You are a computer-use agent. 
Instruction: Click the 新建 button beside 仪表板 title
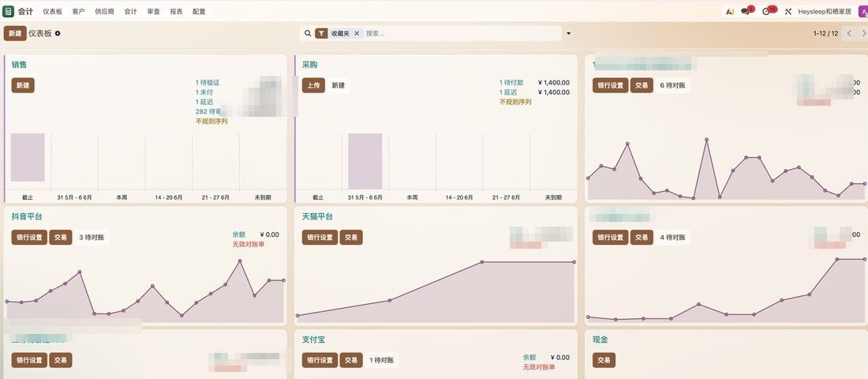click(x=15, y=33)
